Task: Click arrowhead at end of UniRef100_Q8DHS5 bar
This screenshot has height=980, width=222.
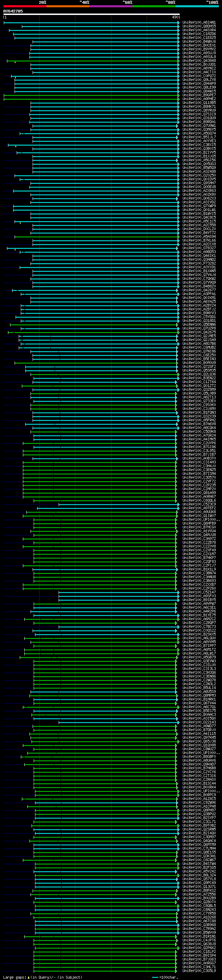Action: pyautogui.click(x=179, y=26)
